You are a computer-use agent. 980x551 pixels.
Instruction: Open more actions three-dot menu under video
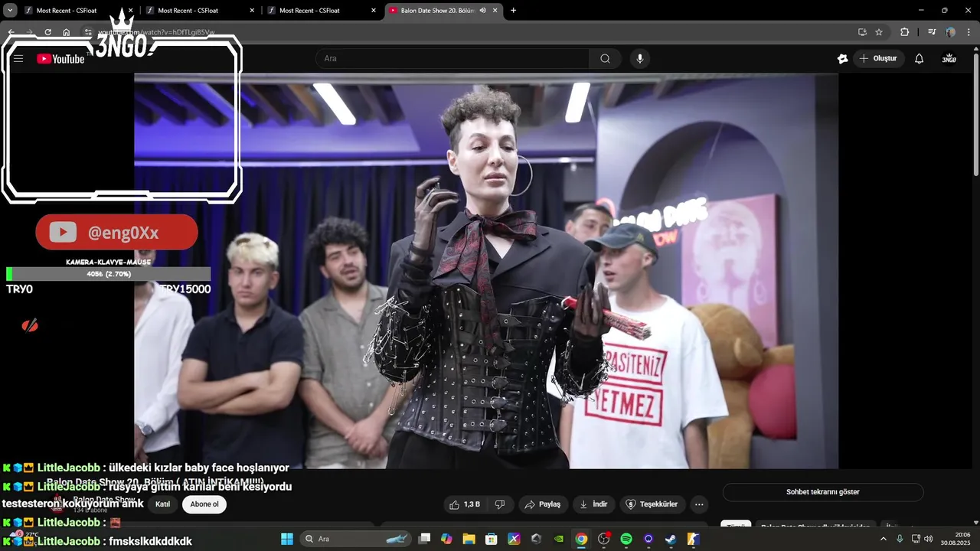tap(699, 504)
